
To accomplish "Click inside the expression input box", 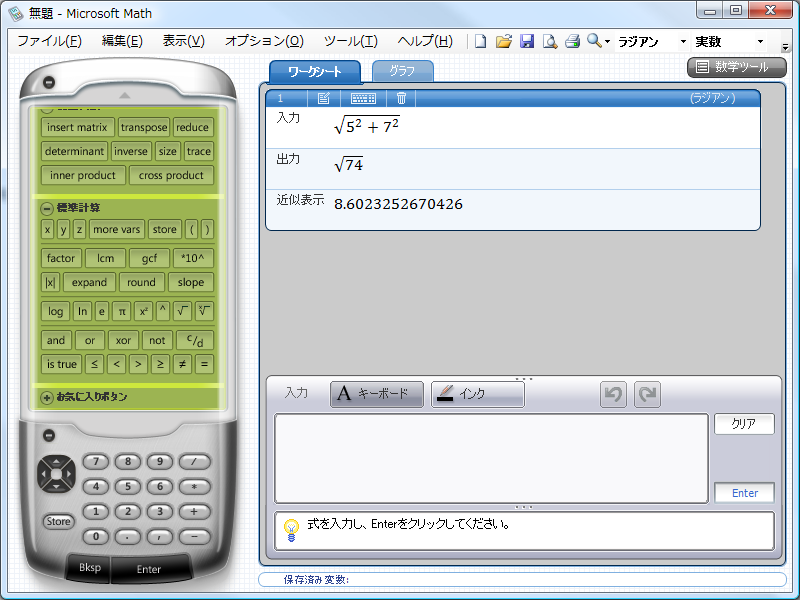I will click(x=491, y=457).
